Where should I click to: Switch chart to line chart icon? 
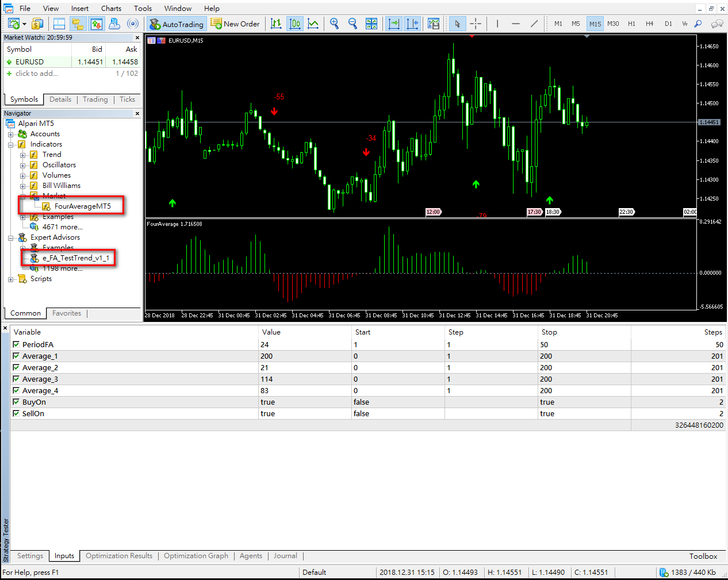click(313, 24)
